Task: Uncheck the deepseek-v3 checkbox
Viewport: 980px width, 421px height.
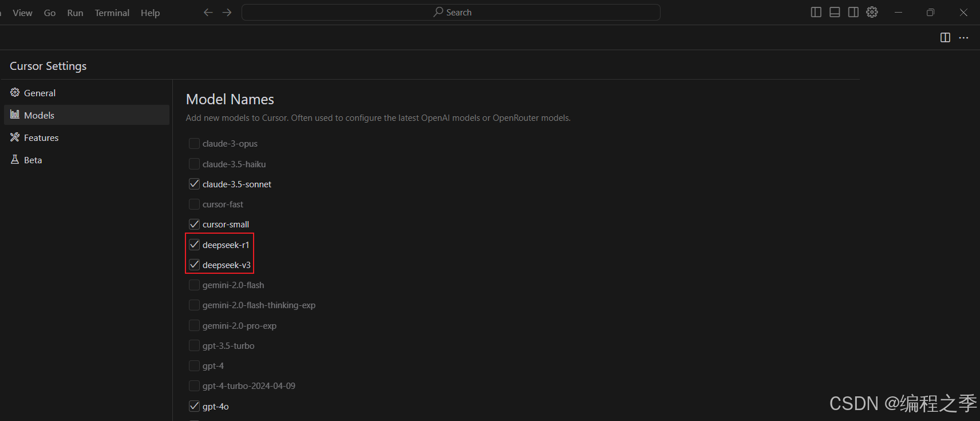Action: [x=194, y=265]
